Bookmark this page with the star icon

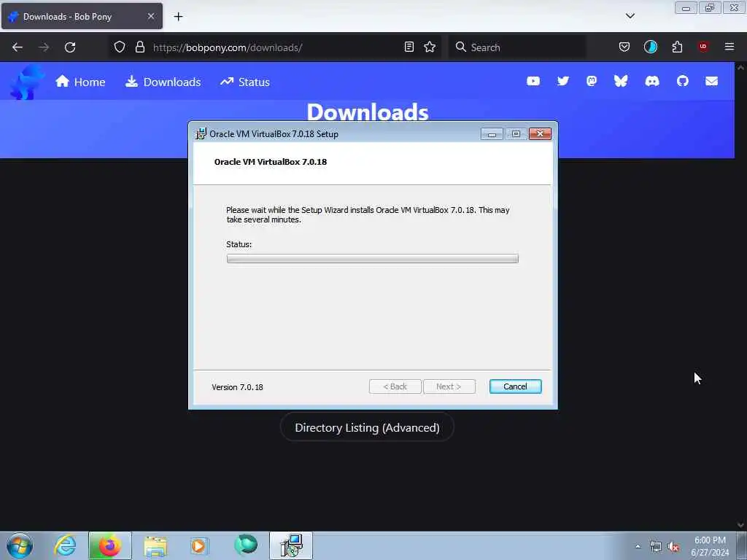tap(430, 47)
